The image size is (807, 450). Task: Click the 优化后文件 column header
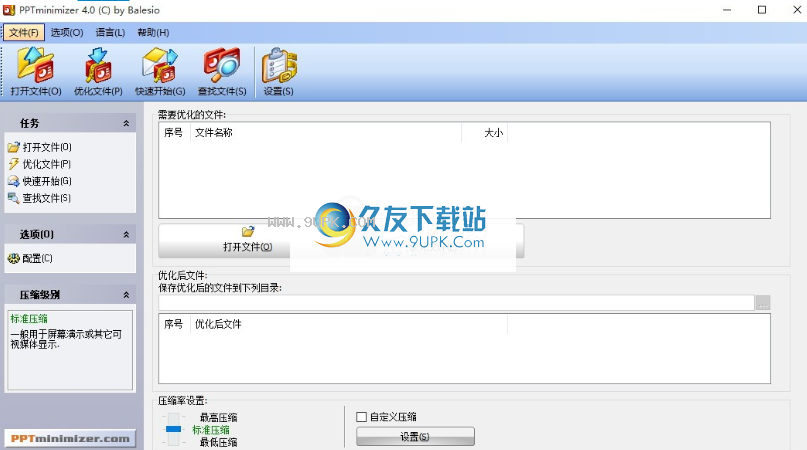(349, 324)
